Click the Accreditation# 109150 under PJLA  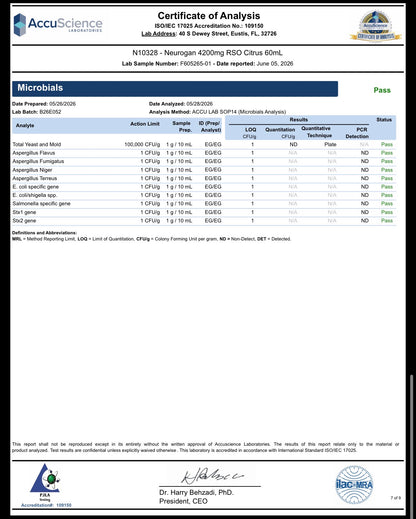pyautogui.click(x=46, y=505)
